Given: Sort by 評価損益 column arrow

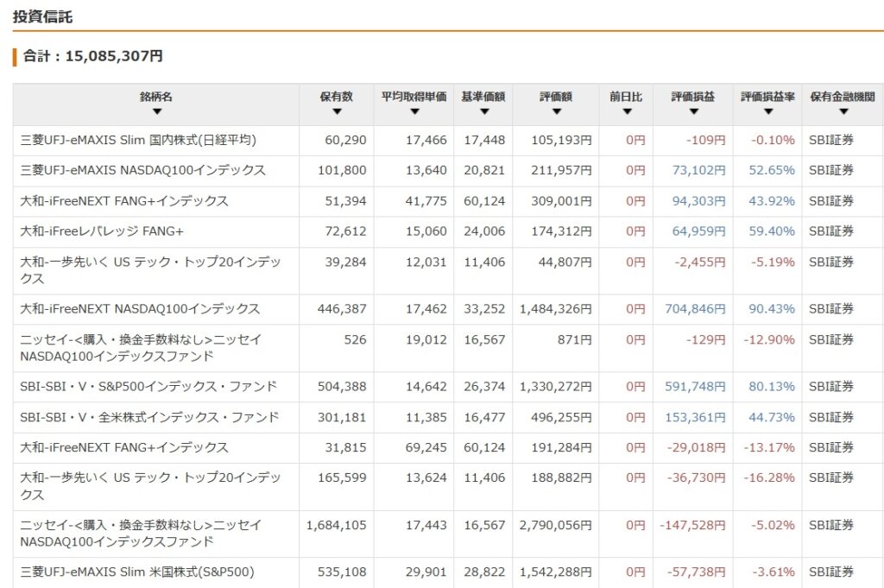Looking at the screenshot, I should pyautogui.click(x=693, y=111).
